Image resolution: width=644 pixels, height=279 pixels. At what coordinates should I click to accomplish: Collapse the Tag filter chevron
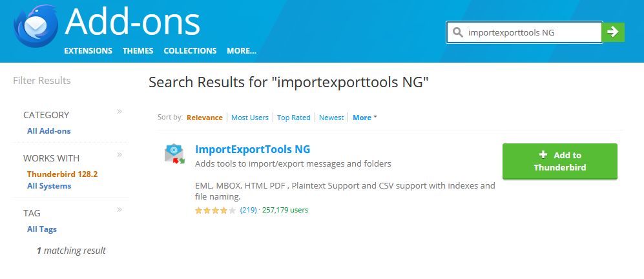(x=119, y=209)
